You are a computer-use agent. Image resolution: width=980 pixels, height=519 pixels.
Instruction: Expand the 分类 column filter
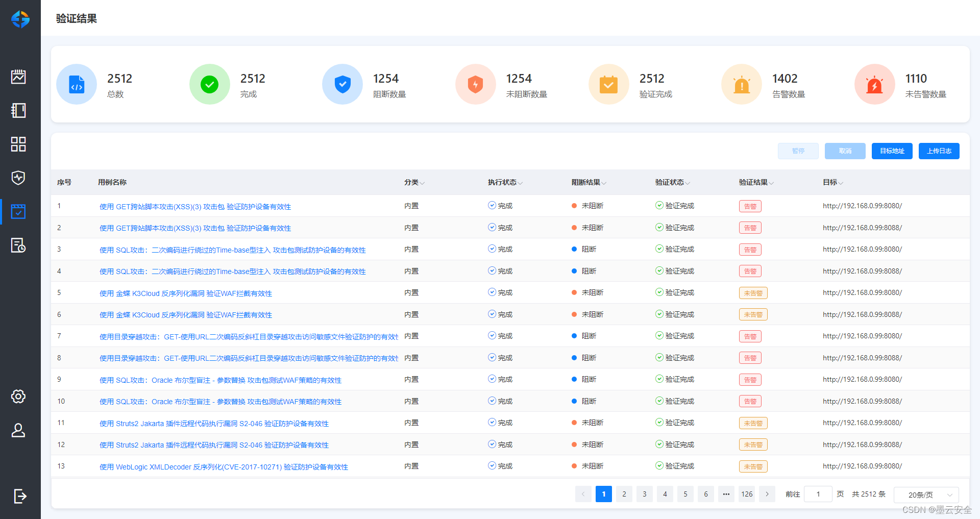coord(422,183)
